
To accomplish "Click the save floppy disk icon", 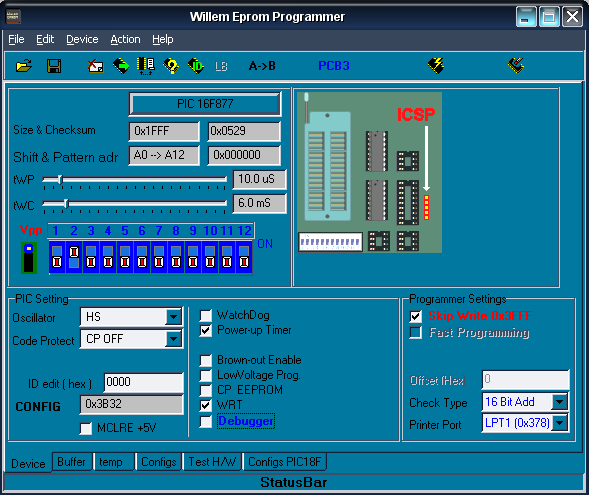I will (x=54, y=66).
